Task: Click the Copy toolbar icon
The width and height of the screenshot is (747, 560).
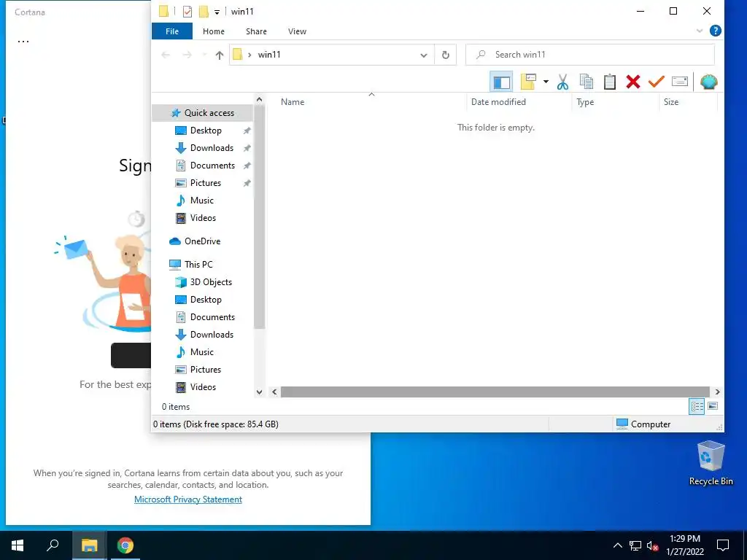Action: coord(586,82)
